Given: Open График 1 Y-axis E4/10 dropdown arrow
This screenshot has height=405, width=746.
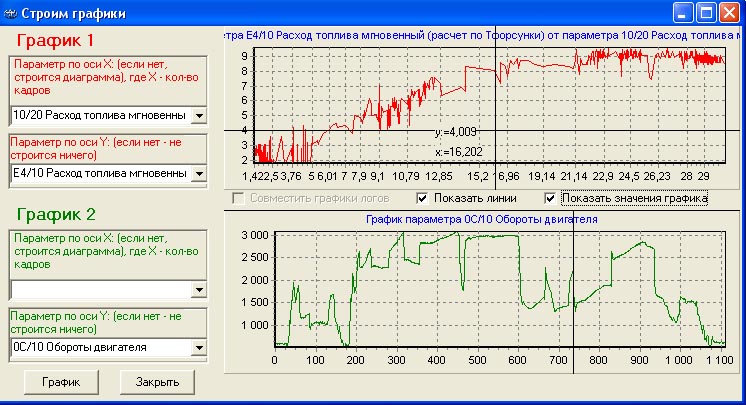Looking at the screenshot, I should [198, 174].
